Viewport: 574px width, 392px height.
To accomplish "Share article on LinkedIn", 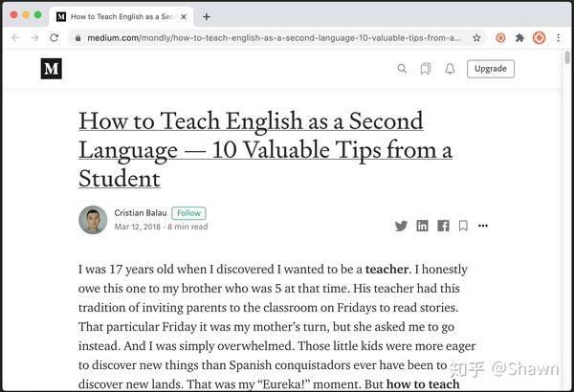I will (x=422, y=226).
